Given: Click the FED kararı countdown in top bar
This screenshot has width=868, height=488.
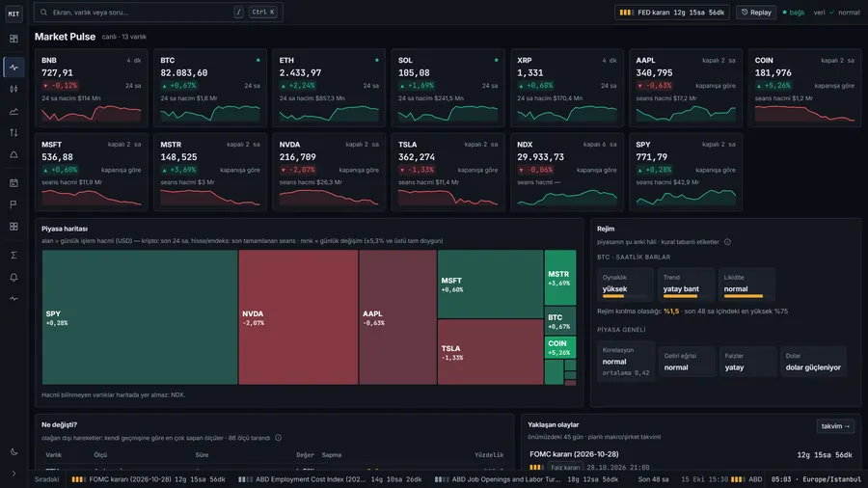Looking at the screenshot, I should pos(671,13).
